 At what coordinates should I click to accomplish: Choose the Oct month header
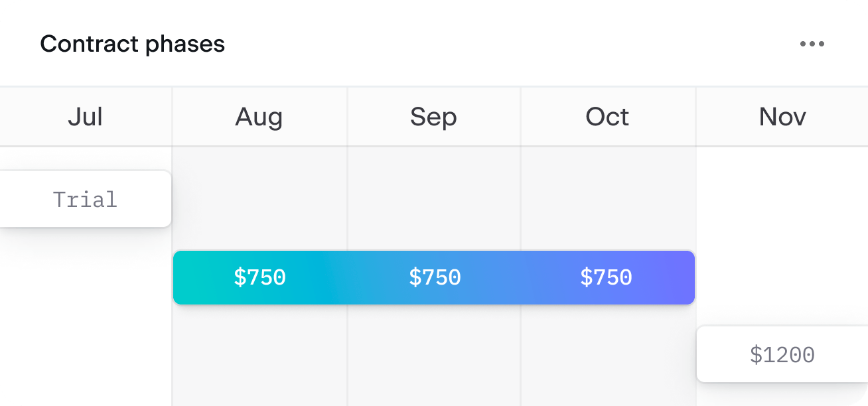(x=608, y=117)
